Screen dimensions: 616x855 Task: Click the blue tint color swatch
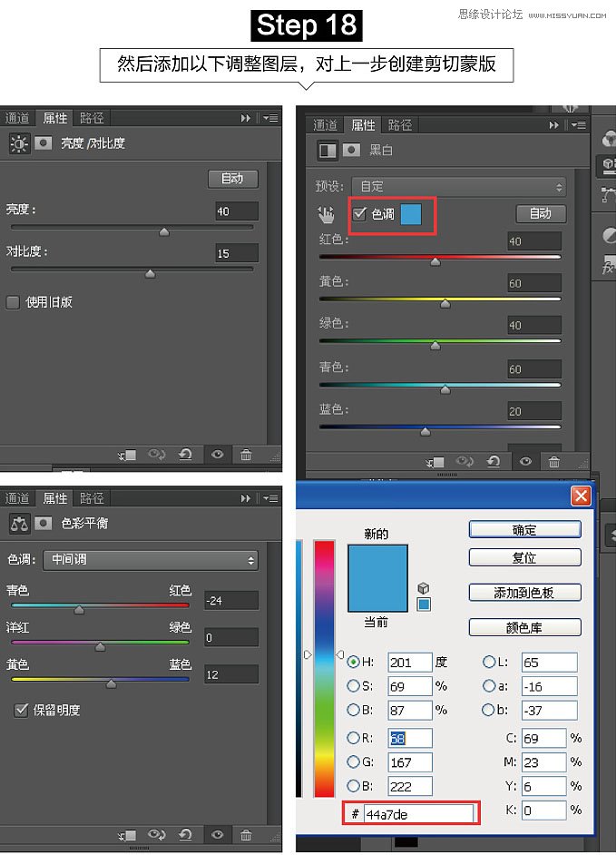pyautogui.click(x=412, y=215)
